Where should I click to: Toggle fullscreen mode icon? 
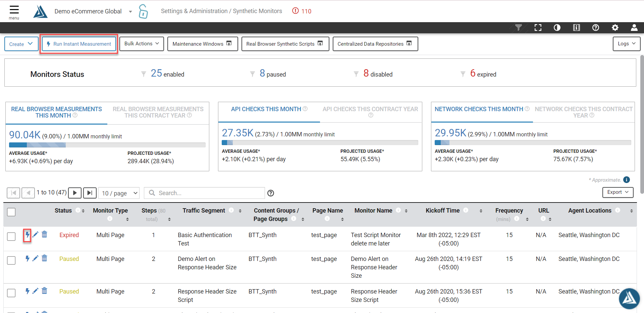[x=538, y=28]
